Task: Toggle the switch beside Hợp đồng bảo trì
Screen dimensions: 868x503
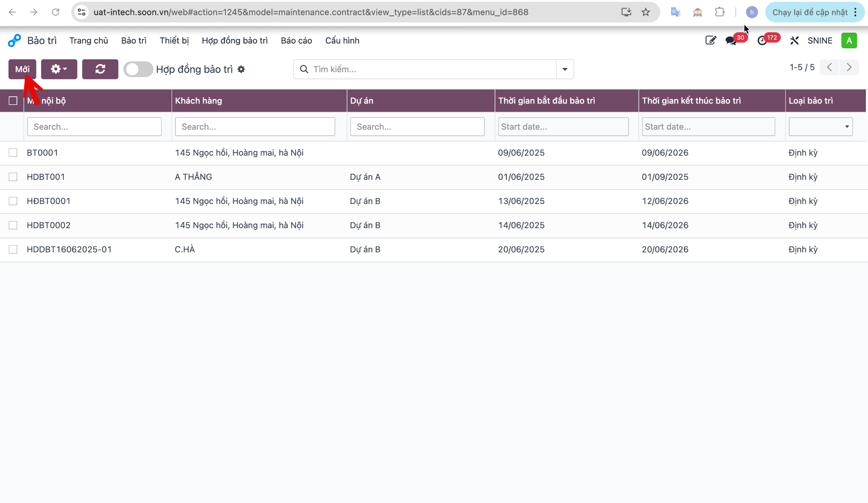Action: [x=138, y=69]
